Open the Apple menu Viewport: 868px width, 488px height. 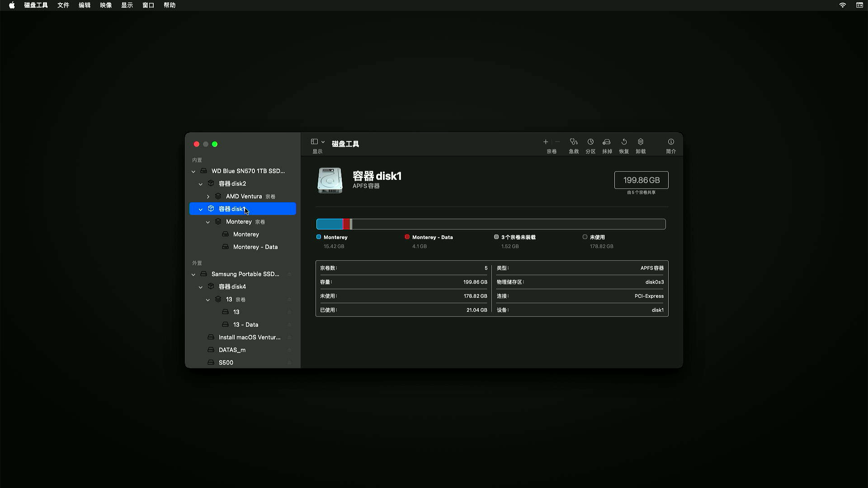(12, 5)
